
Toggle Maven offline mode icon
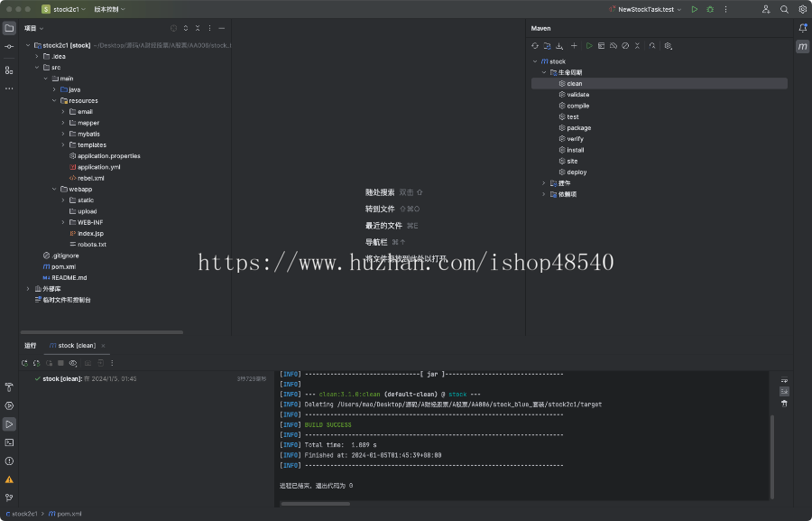614,45
